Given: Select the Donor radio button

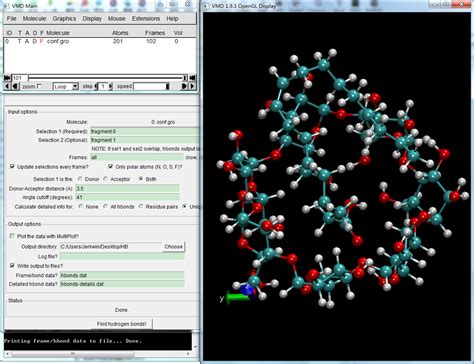Looking at the screenshot, I should (x=80, y=179).
